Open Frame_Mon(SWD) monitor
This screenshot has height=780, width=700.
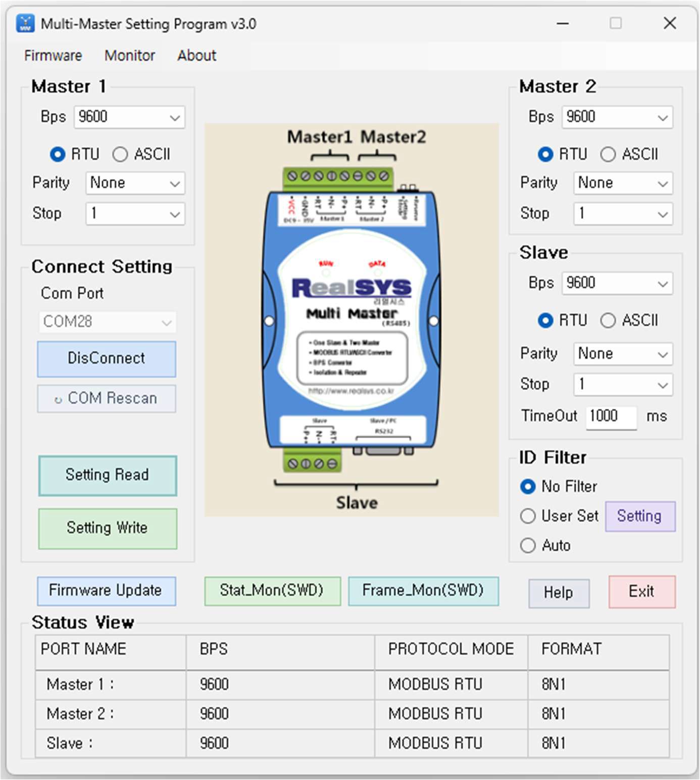[x=423, y=591]
